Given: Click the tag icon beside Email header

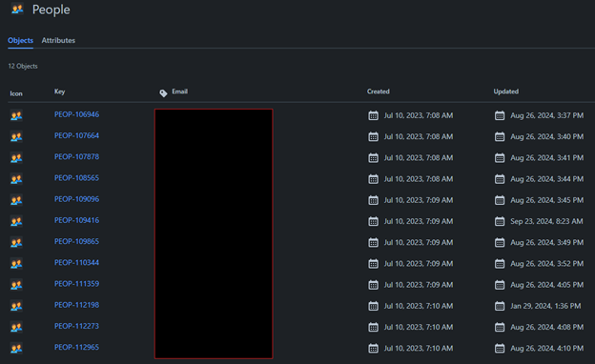Looking at the screenshot, I should tap(163, 93).
